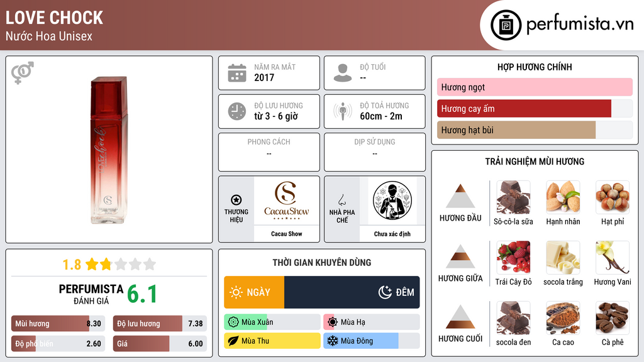Click the 1.8 star rating number

[x=72, y=265]
